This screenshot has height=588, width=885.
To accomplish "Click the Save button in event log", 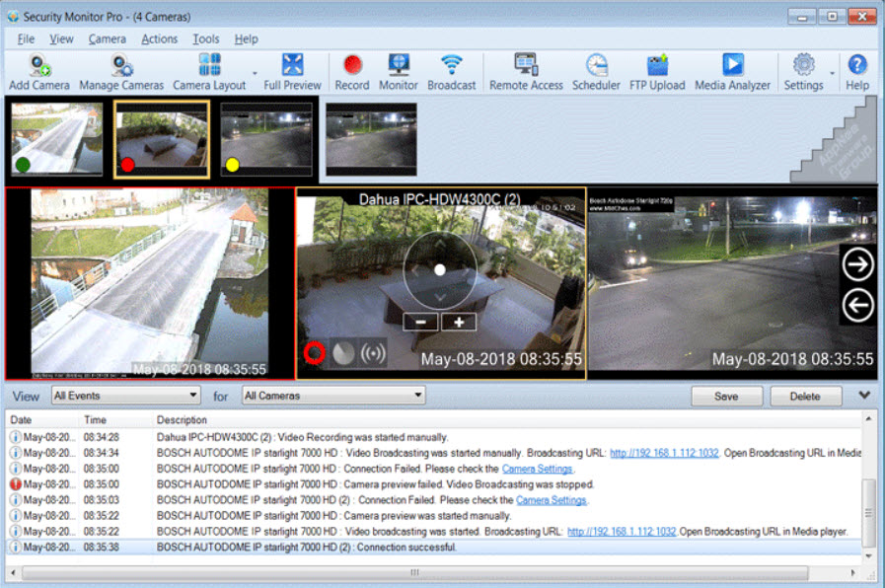I will [x=726, y=397].
